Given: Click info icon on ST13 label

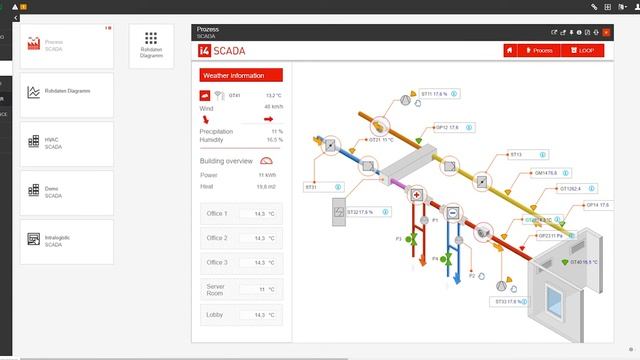Looking at the screenshot, I should [x=542, y=155].
